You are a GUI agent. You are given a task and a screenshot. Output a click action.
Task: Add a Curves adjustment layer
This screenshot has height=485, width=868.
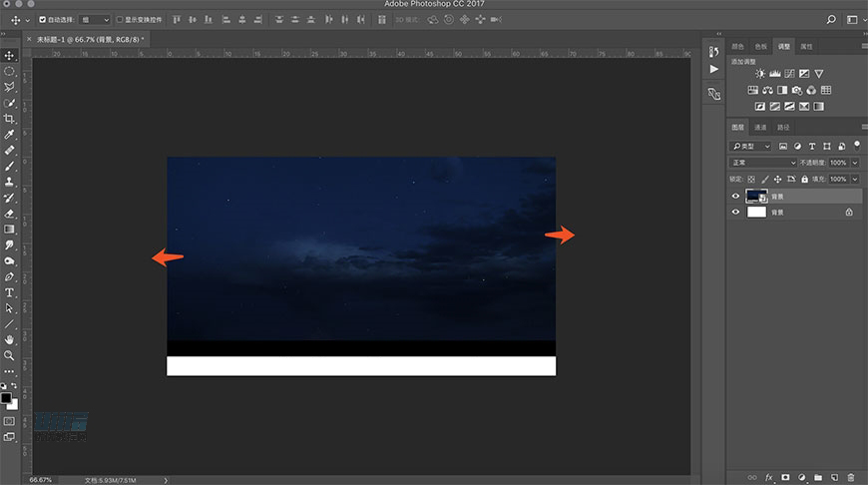[789, 74]
